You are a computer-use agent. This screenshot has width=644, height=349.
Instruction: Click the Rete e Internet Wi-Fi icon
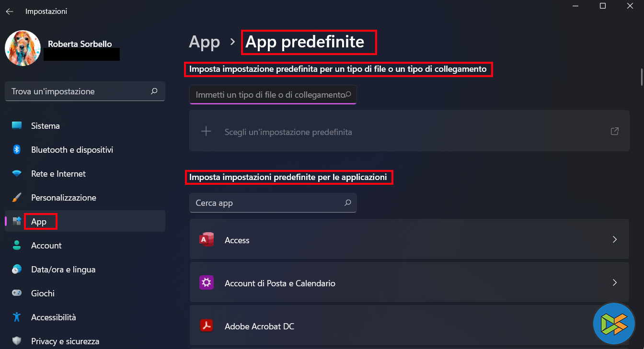click(17, 174)
